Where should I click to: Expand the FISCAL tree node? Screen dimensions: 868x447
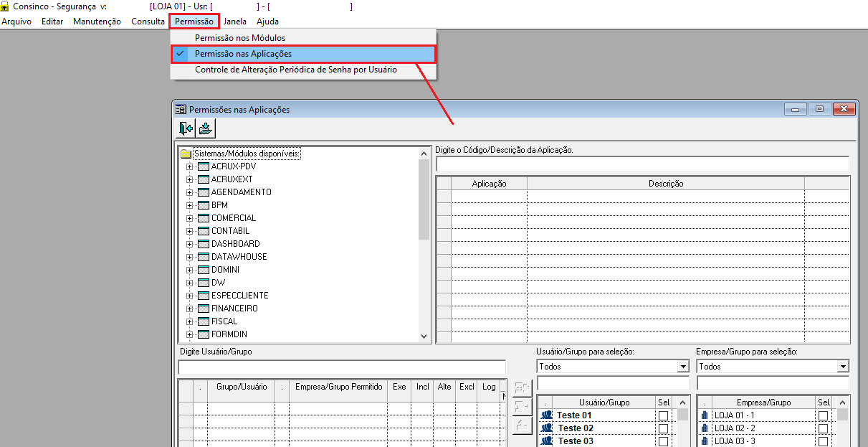click(190, 321)
